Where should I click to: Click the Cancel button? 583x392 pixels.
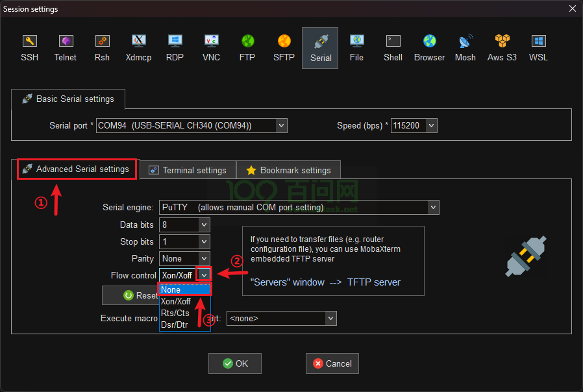332,363
